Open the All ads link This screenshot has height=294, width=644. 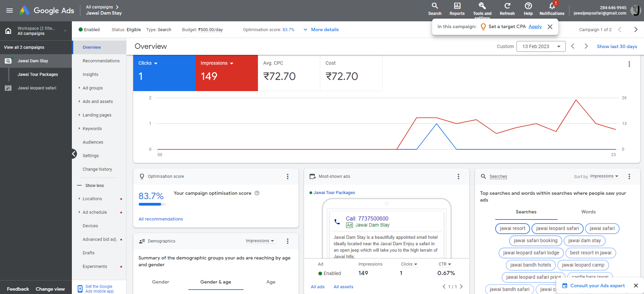click(318, 287)
